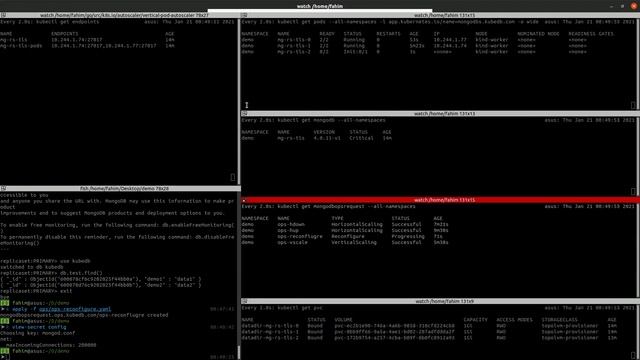Select the 131x9 pvc pane titlebar

440,301
